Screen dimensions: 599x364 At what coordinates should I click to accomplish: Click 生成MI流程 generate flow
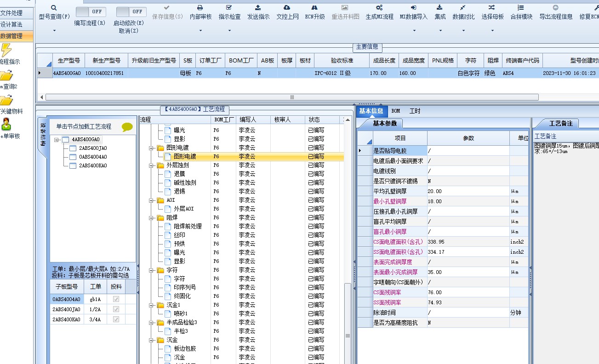tap(379, 12)
